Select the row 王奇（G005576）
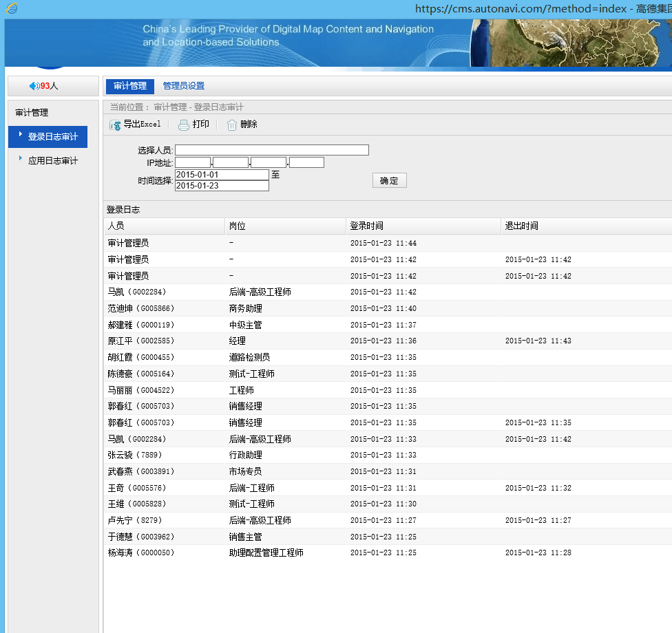Image resolution: width=672 pixels, height=633 pixels. [x=388, y=488]
